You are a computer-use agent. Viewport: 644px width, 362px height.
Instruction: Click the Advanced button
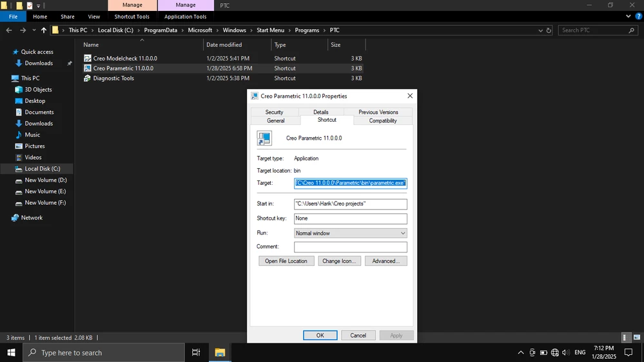click(385, 261)
